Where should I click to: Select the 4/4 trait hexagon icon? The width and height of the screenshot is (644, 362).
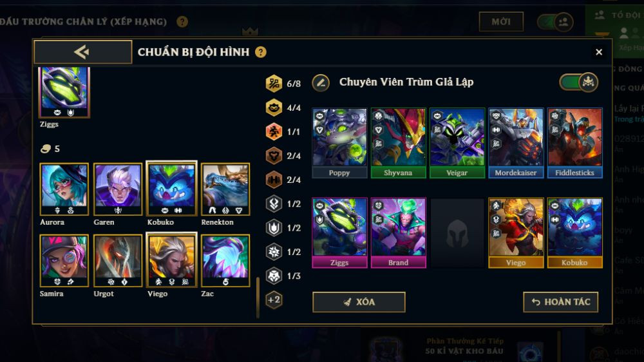click(274, 108)
